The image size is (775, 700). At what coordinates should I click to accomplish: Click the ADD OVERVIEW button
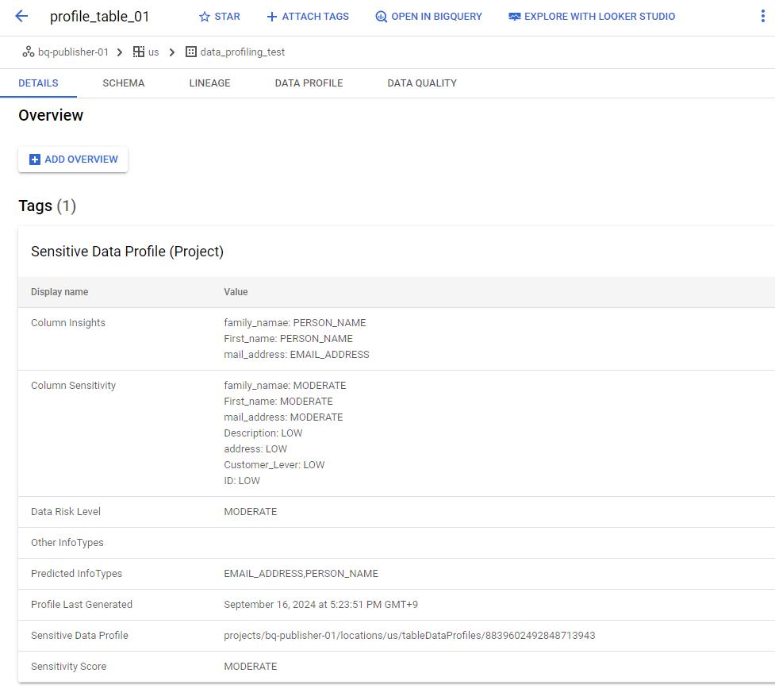pos(73,160)
